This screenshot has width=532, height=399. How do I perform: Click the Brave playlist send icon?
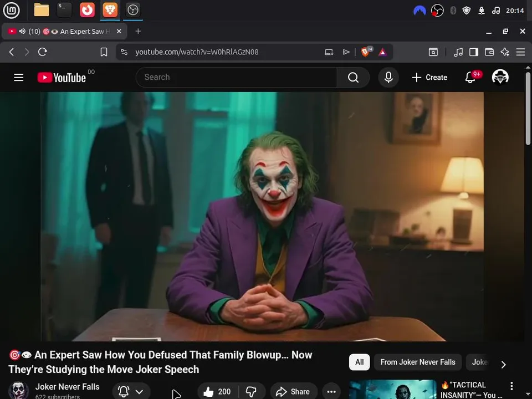346,52
